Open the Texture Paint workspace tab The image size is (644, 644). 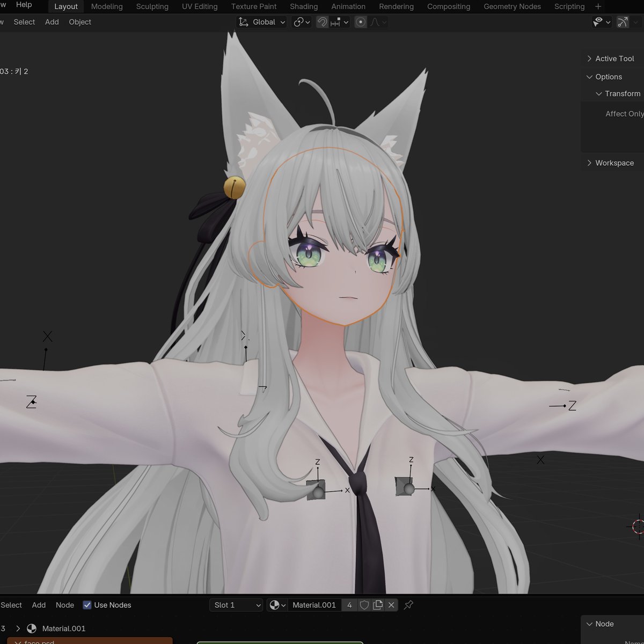pos(254,6)
